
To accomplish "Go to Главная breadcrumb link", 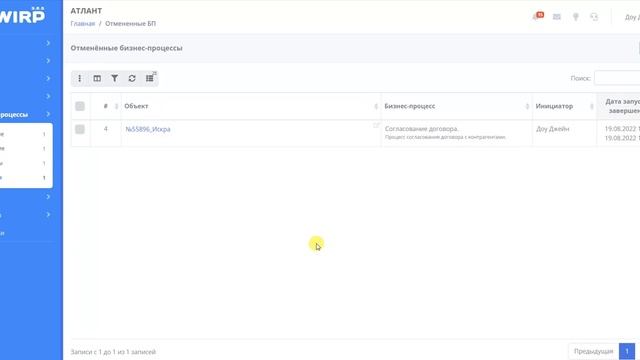I will point(83,24).
